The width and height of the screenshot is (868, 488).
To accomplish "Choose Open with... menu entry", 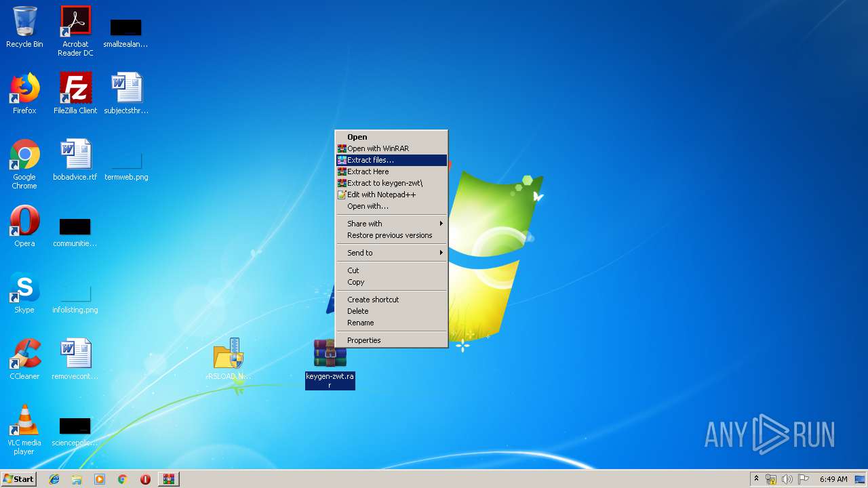I will (391, 206).
